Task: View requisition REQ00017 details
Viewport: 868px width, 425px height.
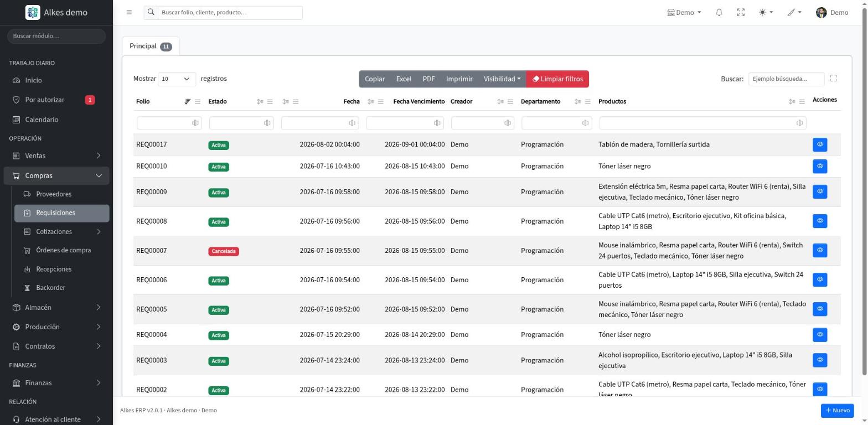Action: (819, 144)
